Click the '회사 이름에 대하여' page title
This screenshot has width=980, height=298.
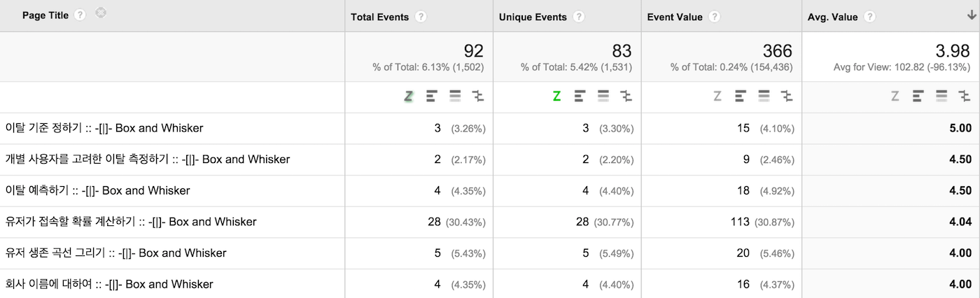(x=109, y=284)
